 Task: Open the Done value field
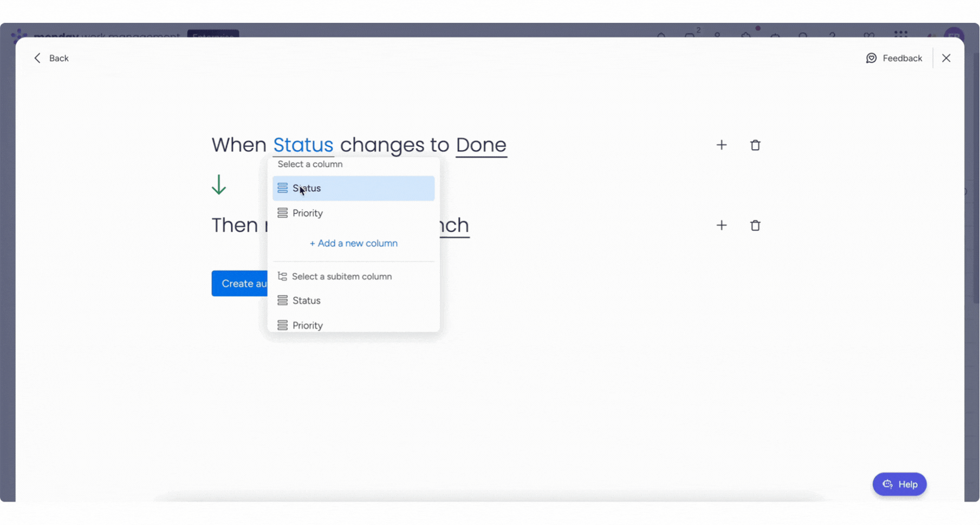(x=481, y=145)
